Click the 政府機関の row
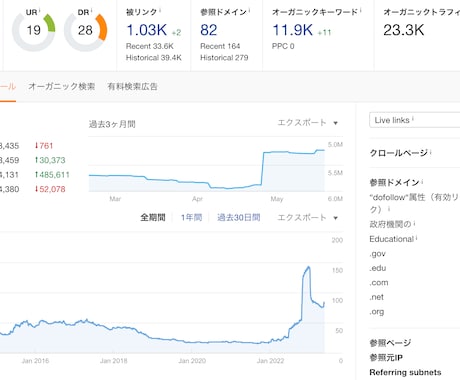The width and height of the screenshot is (460, 380). coord(390,224)
